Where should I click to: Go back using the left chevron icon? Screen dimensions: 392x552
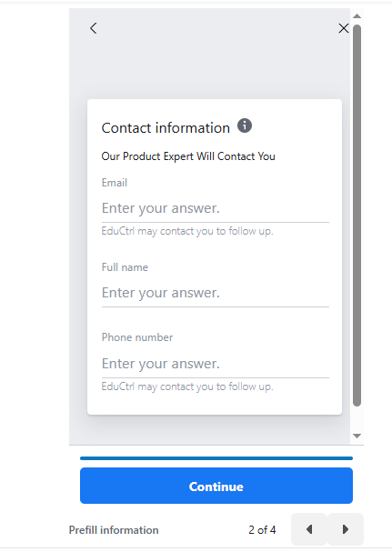click(x=94, y=28)
